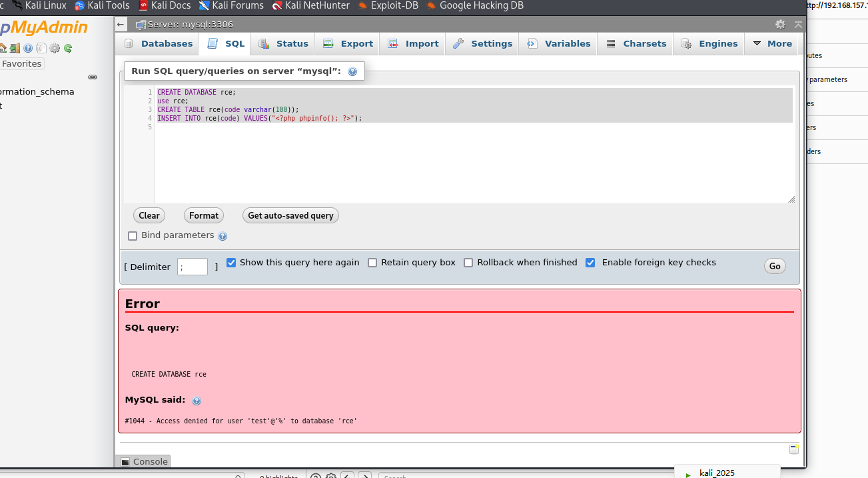This screenshot has height=478, width=868.
Task: Open help icon next to query title
Action: pos(352,71)
